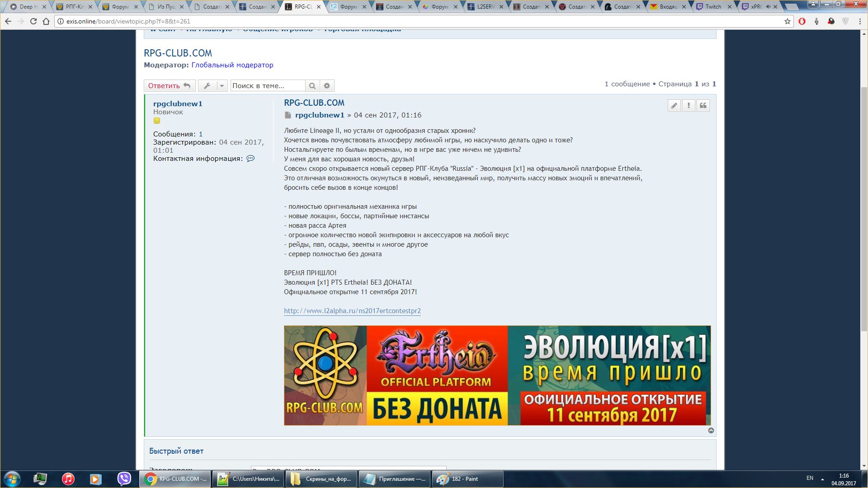Open the browser Home page

click(46, 21)
